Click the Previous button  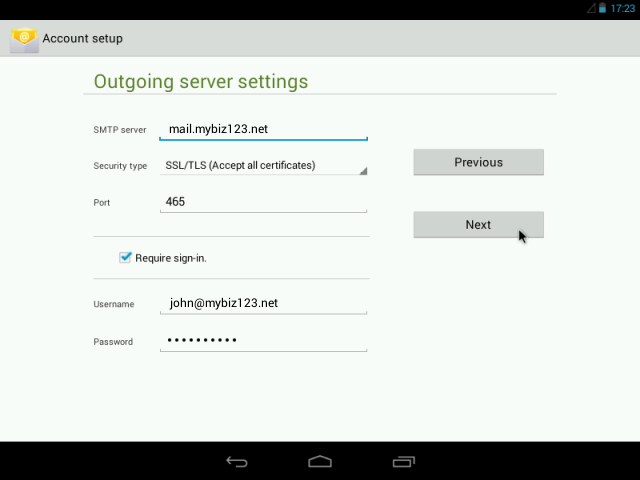[x=478, y=162]
